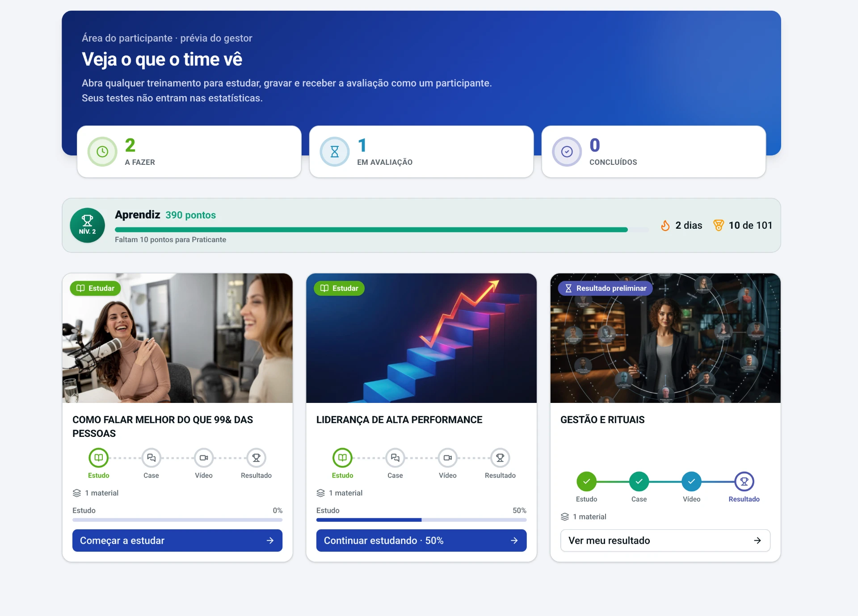Select Resultado trophy step in Como Falar Melhor card

click(x=257, y=458)
